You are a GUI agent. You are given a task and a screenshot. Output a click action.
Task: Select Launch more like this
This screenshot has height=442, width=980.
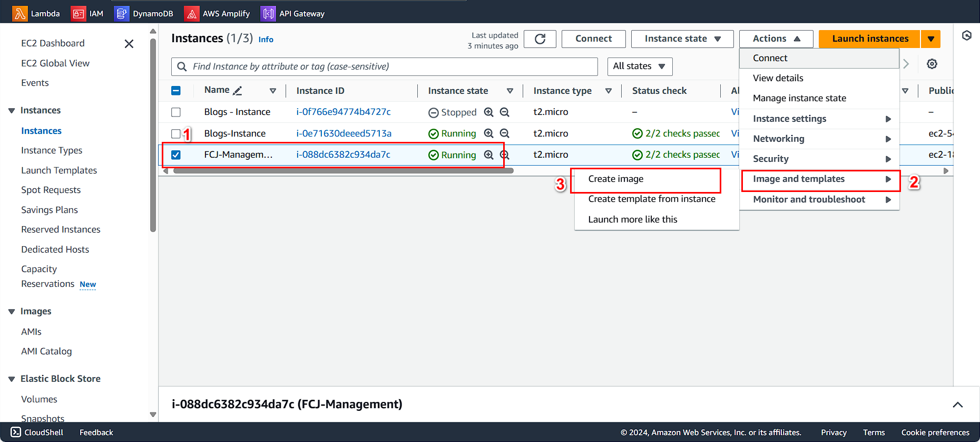pos(656,219)
